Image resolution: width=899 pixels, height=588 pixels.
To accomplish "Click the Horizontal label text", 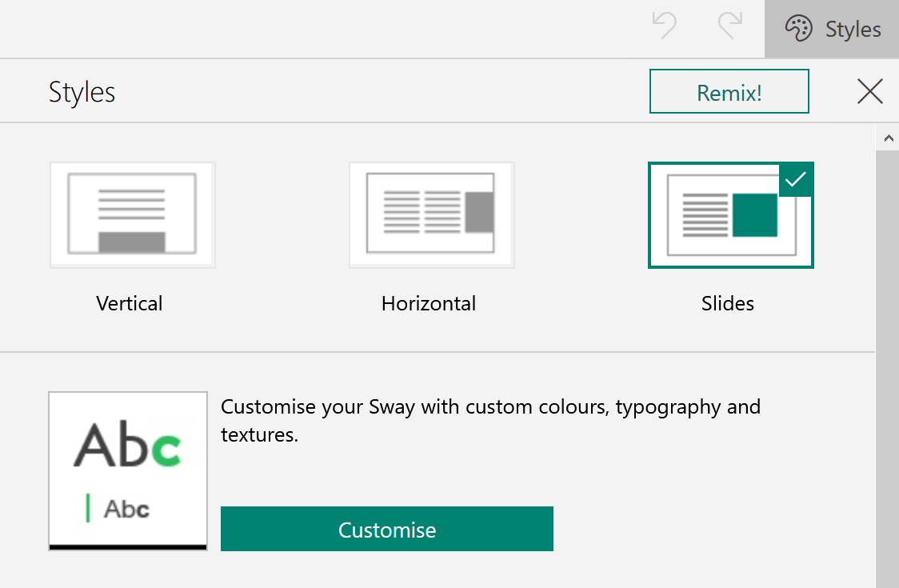I will pos(428,303).
